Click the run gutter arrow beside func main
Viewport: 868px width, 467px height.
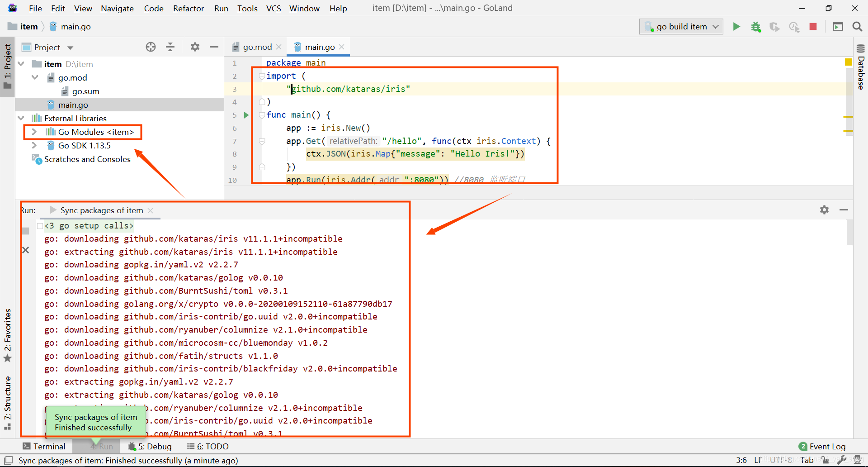pos(246,115)
